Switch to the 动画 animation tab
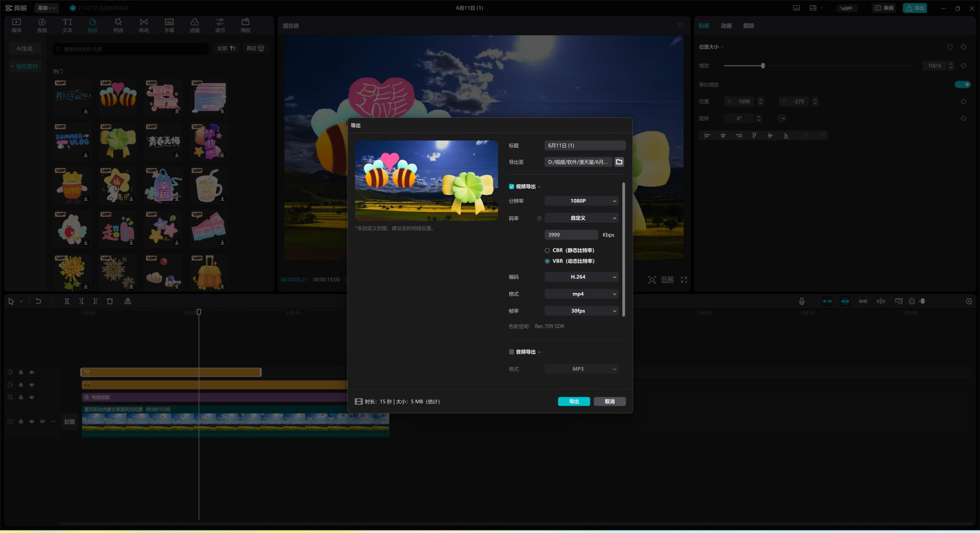This screenshot has width=980, height=533. (x=726, y=26)
